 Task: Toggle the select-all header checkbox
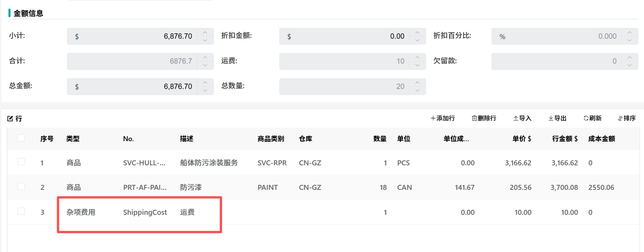[21, 138]
